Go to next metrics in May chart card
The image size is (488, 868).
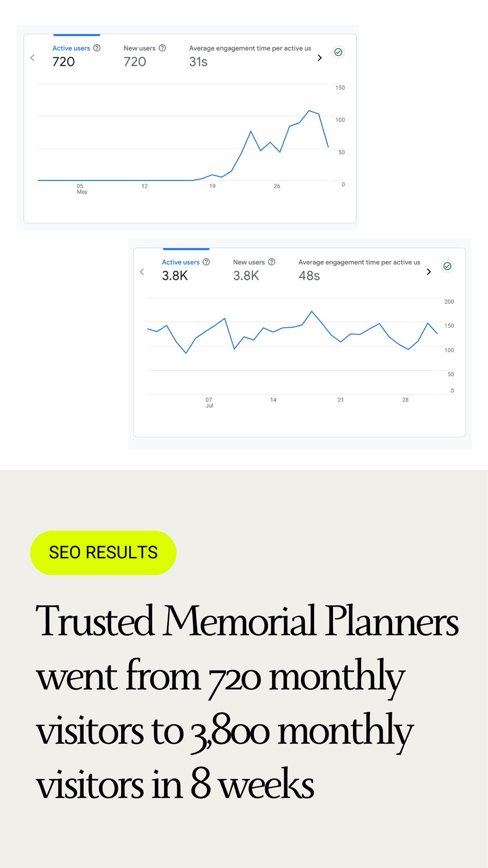319,58
